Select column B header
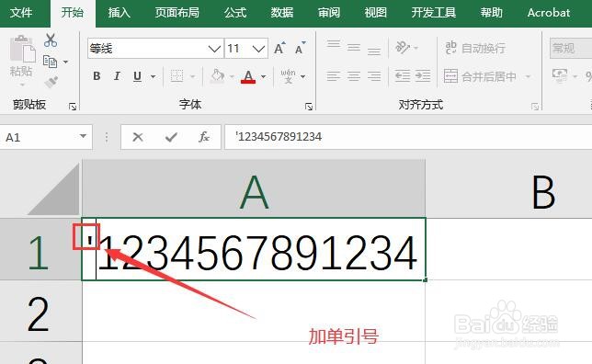 pos(508,188)
